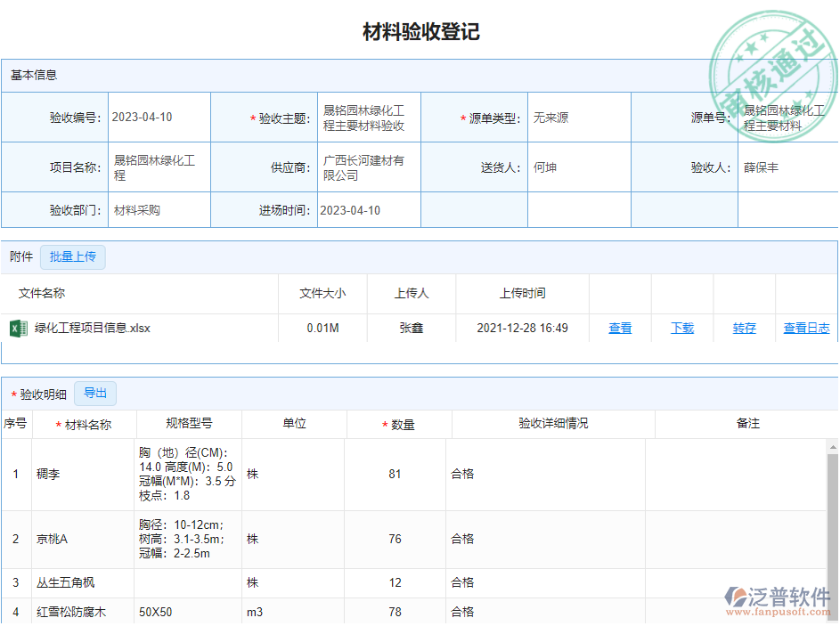Download the attachment via 下载 link

pyautogui.click(x=682, y=328)
